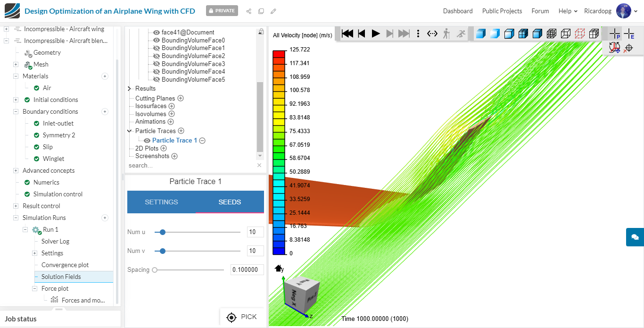Show BoundingVolumeFace1 with eye icon
Image resolution: width=644 pixels, height=328 pixels.
click(157, 48)
